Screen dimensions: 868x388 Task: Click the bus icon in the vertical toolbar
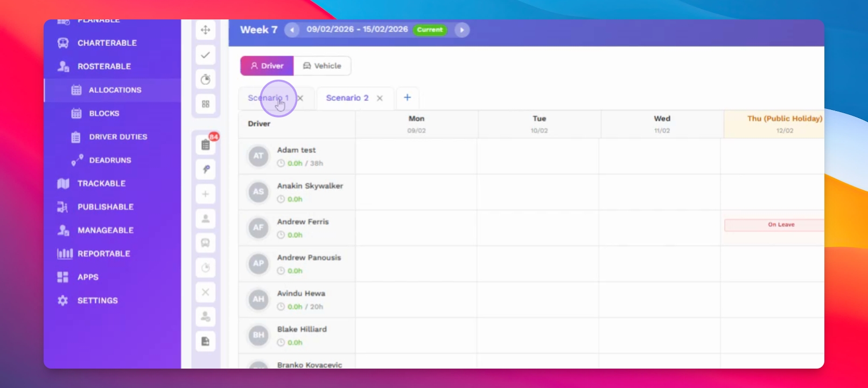[x=206, y=243]
